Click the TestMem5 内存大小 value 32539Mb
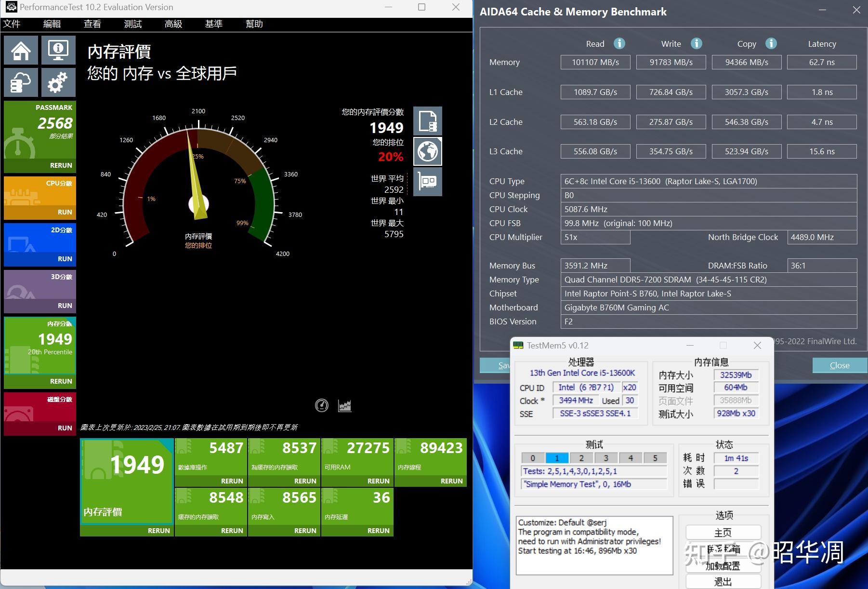The width and height of the screenshot is (868, 589). coord(736,375)
